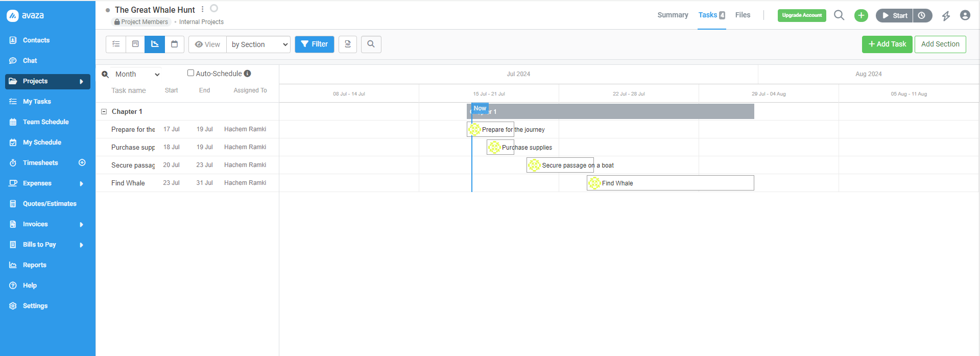Open the 'by Section' grouping dropdown
This screenshot has width=980, height=356.
pos(258,44)
